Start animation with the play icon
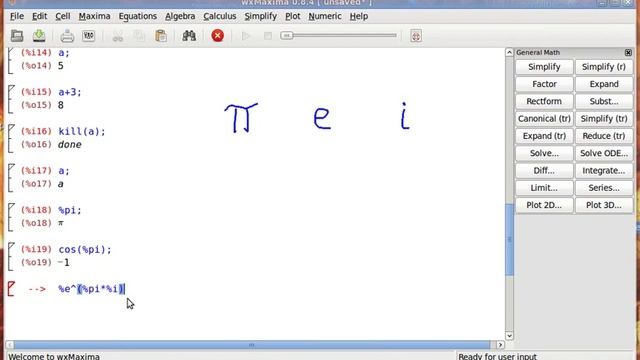Image resolution: width=640 pixels, height=360 pixels. (x=245, y=36)
